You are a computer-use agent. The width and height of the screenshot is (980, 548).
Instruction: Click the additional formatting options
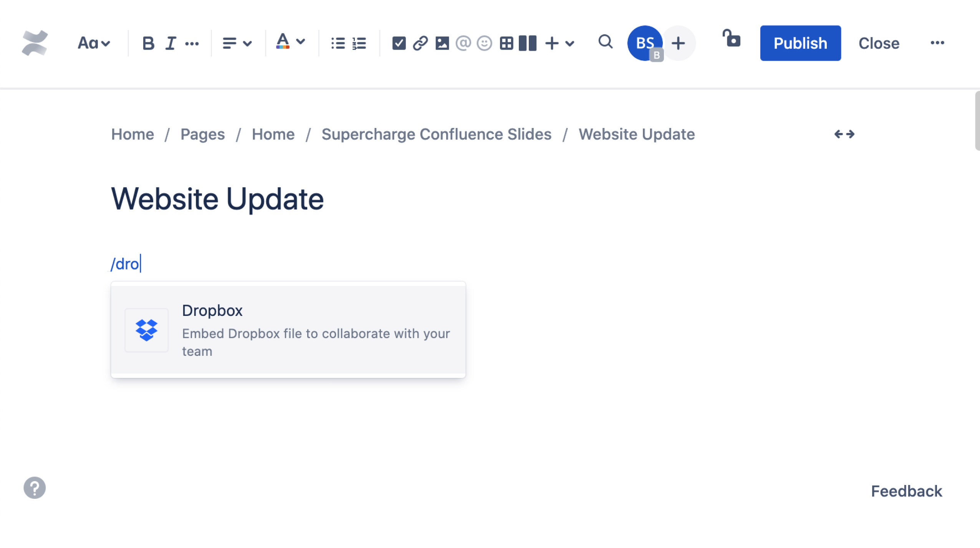point(192,42)
